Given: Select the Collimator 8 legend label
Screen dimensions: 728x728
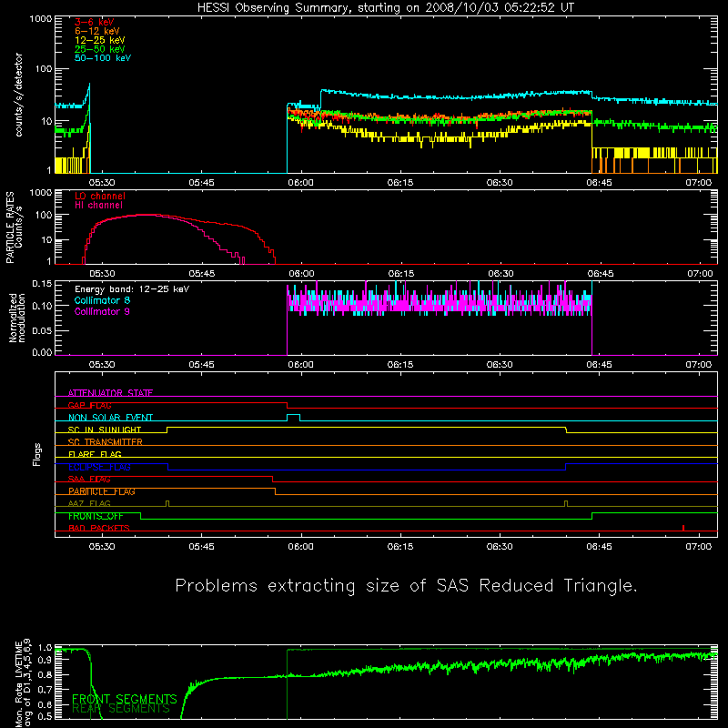Looking at the screenshot, I should point(102,300).
